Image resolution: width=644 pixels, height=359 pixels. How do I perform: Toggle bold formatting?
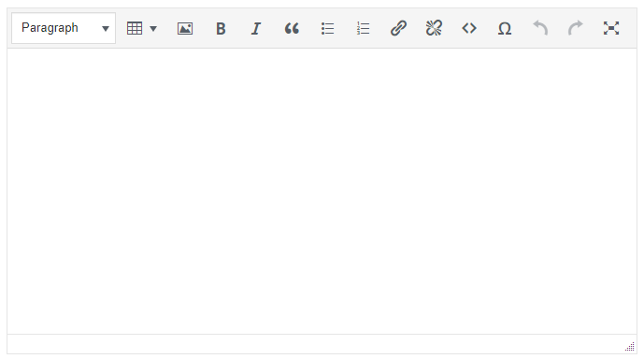[x=221, y=28]
